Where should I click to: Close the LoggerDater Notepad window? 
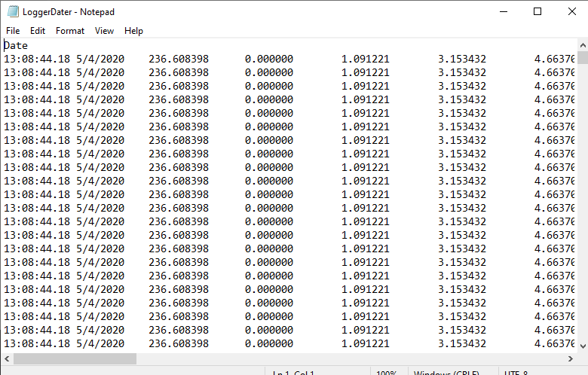(571, 11)
